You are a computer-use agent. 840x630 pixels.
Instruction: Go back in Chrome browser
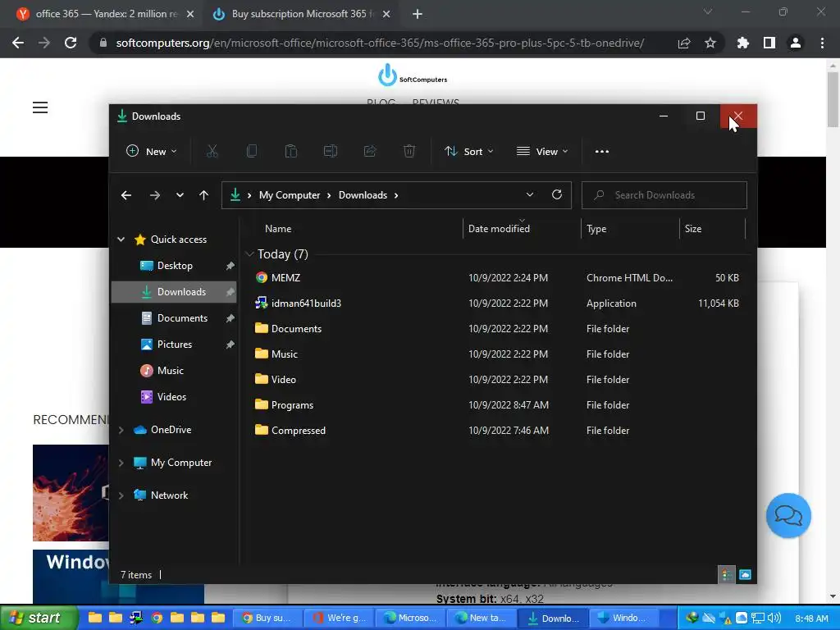click(18, 43)
